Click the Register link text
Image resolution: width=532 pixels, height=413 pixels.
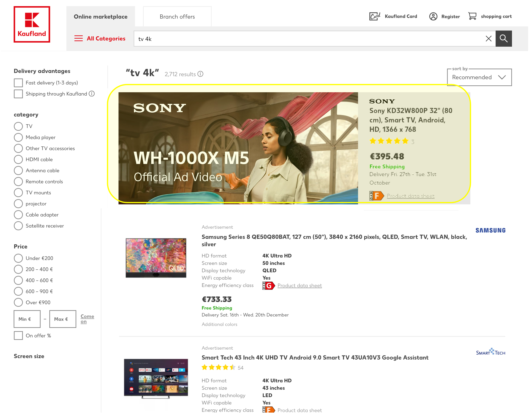click(x=451, y=17)
